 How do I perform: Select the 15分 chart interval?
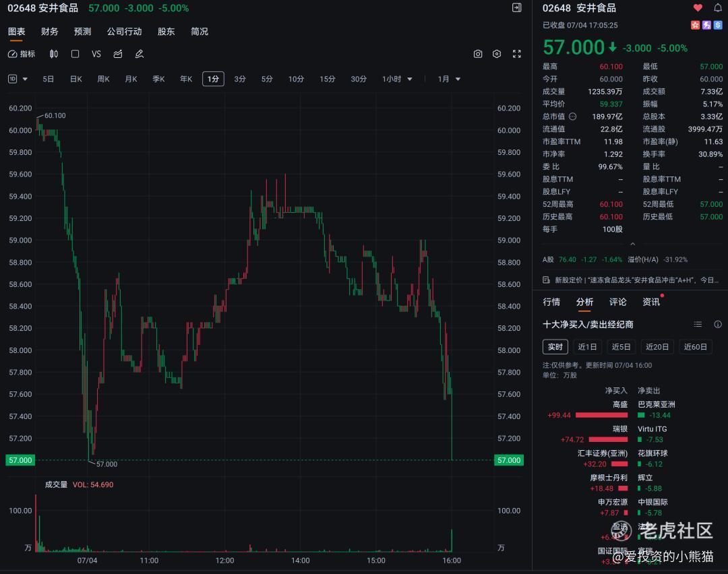click(x=328, y=79)
